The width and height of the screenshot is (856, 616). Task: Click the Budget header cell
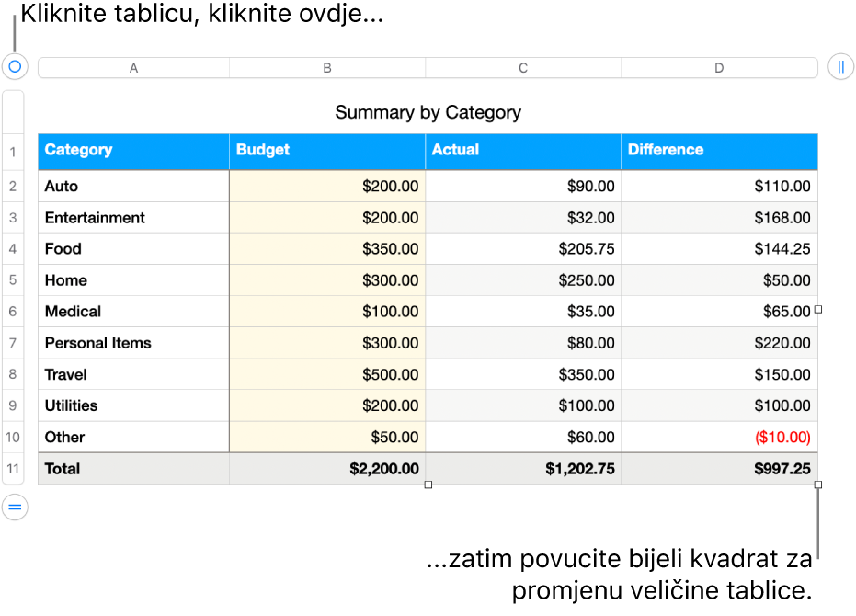point(326,151)
